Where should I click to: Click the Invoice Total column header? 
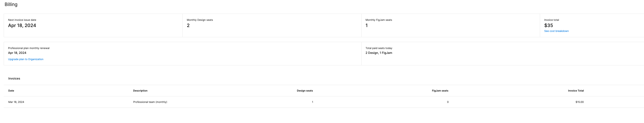[x=575, y=91]
